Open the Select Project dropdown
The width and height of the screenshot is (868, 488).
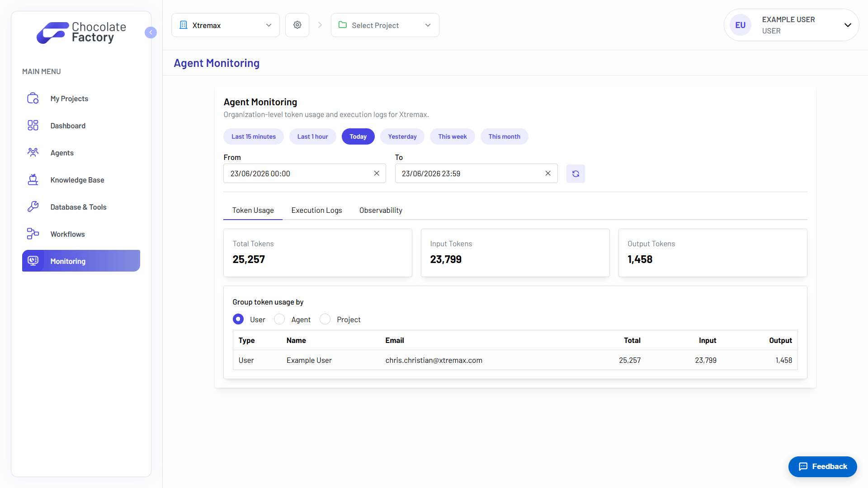pyautogui.click(x=385, y=25)
